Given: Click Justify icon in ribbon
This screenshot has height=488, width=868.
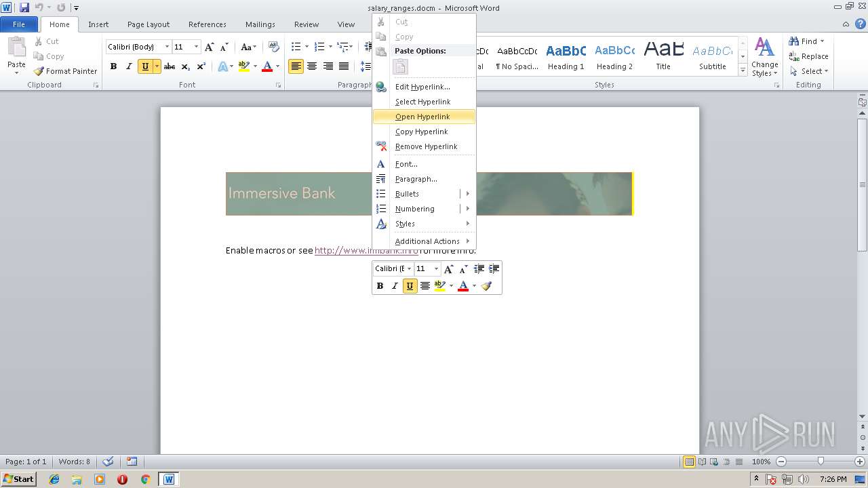Looking at the screenshot, I should pyautogui.click(x=344, y=66).
